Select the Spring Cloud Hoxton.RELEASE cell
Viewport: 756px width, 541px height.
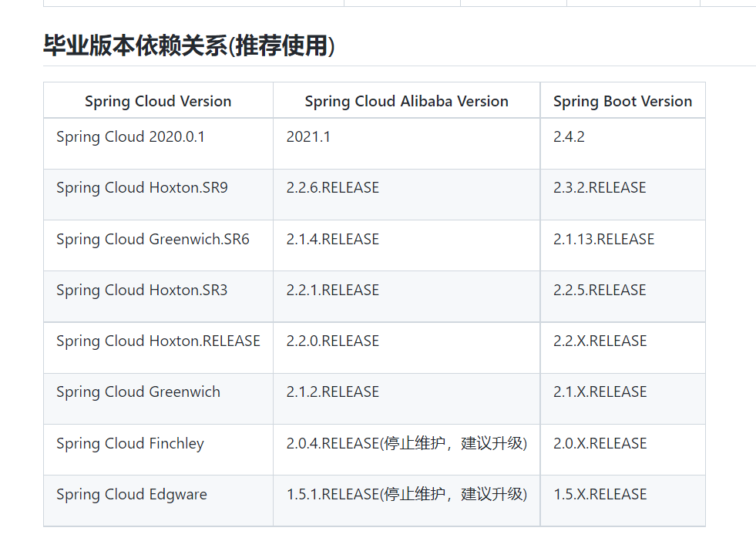(158, 341)
